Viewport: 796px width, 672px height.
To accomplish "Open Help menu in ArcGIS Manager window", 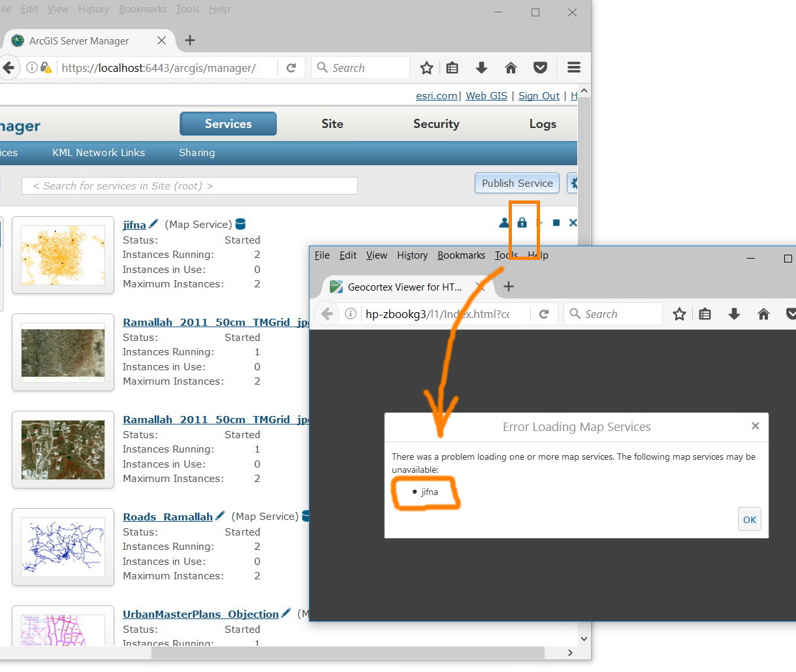I will (219, 9).
